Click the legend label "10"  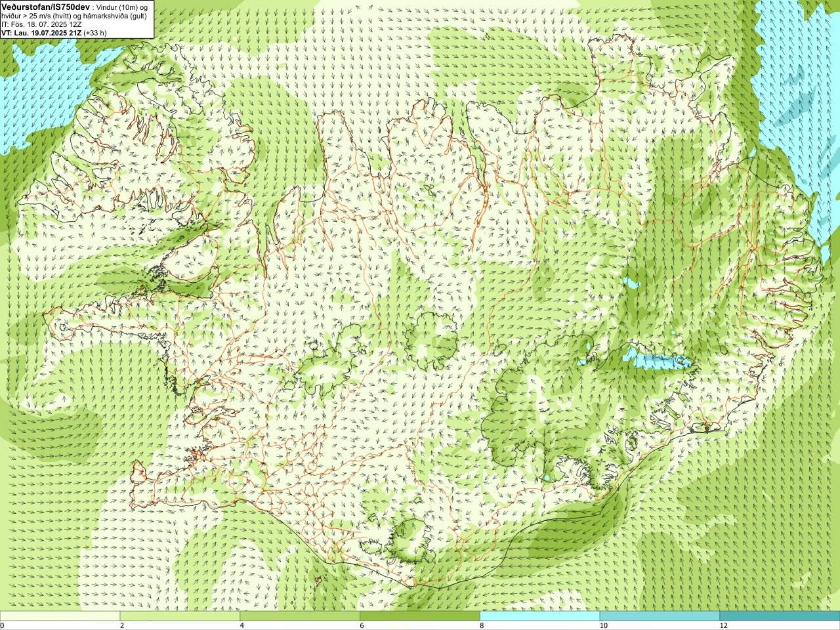603,625
